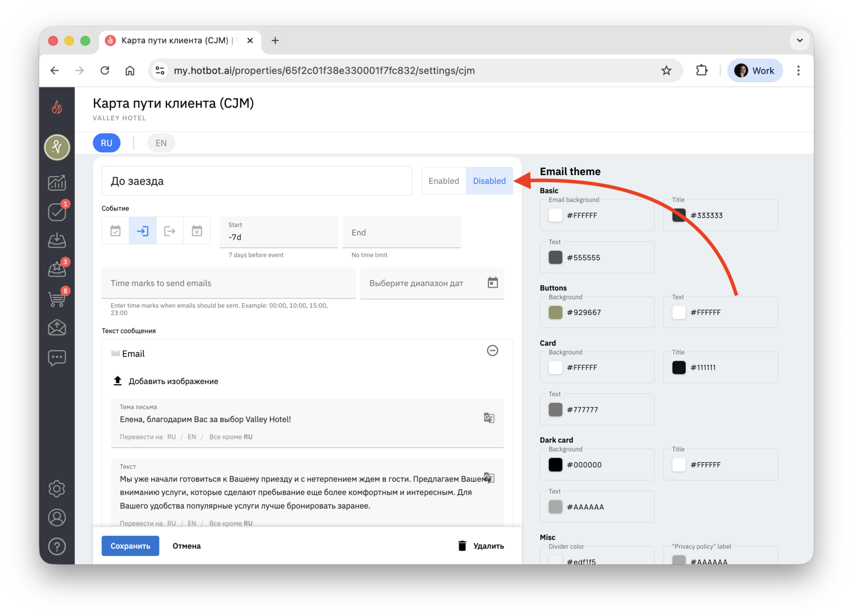Click the HotBot flame logo in sidebar

tap(57, 107)
